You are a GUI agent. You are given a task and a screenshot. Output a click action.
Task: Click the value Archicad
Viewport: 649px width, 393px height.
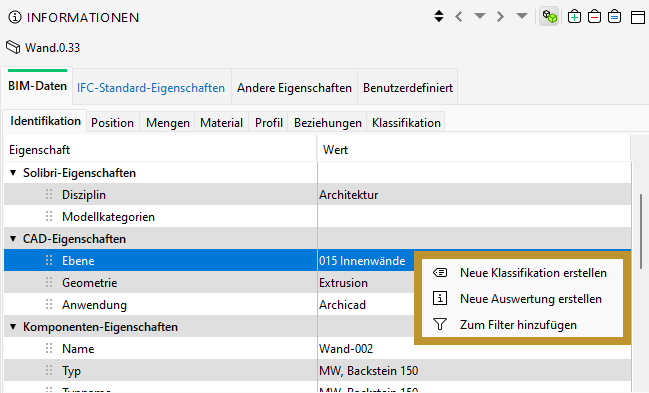pyautogui.click(x=342, y=305)
